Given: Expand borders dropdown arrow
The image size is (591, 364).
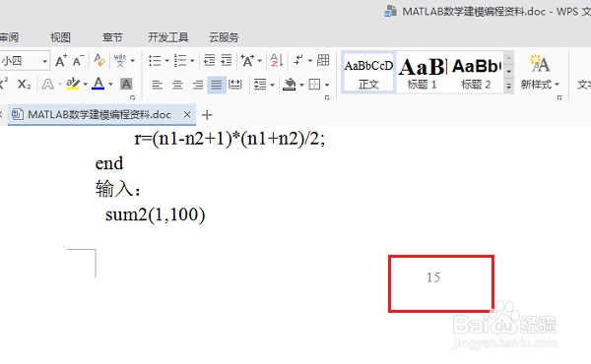Looking at the screenshot, I should (327, 85).
